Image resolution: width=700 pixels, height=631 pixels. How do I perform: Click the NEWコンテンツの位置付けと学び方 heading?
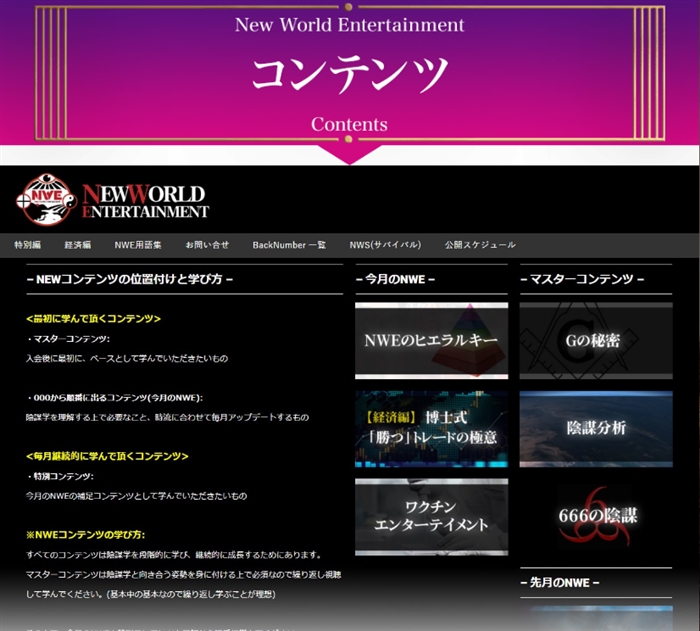tap(130, 279)
